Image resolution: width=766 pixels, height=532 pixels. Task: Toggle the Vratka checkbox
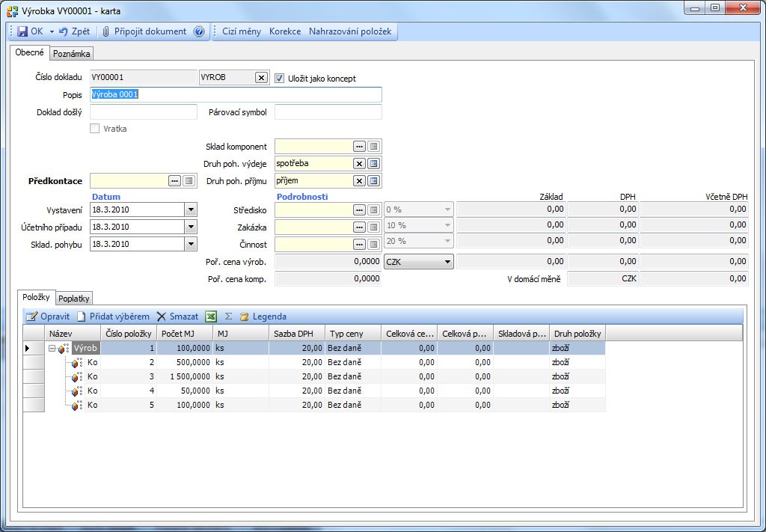(x=95, y=129)
